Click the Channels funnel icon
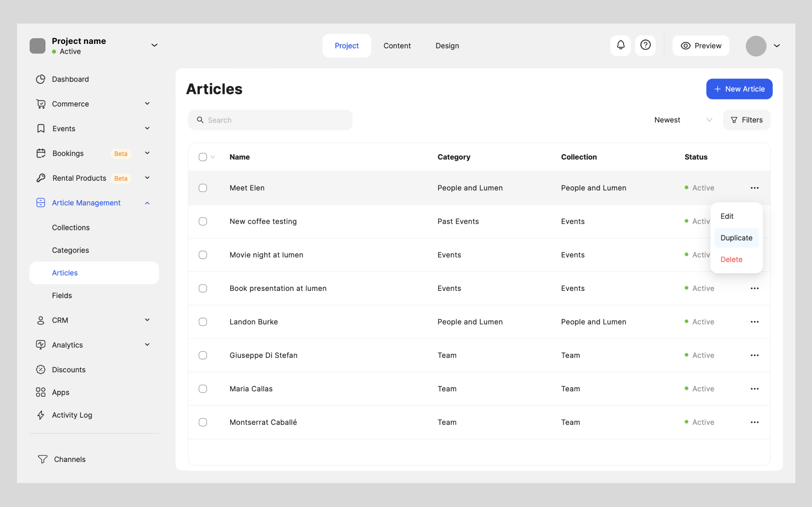Viewport: 812px width, 507px height. click(43, 459)
